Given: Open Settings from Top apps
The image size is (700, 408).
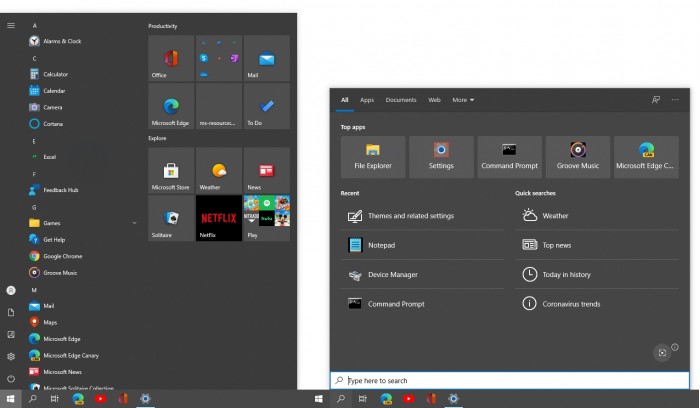Looking at the screenshot, I should (441, 157).
